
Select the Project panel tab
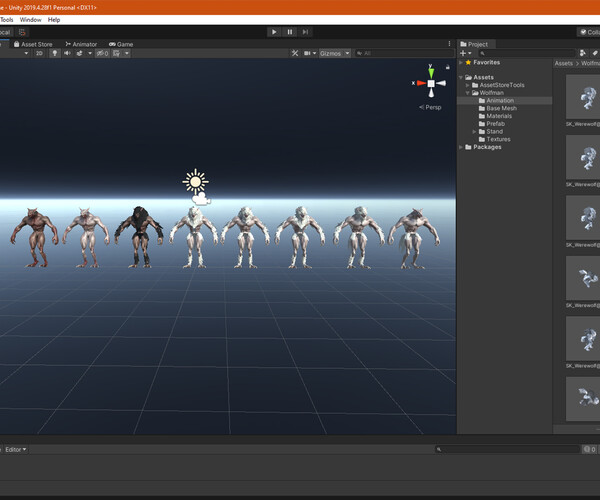tap(474, 44)
